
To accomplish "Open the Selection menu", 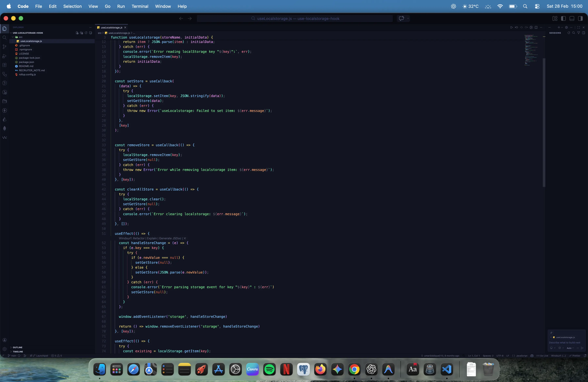I will click(x=72, y=6).
